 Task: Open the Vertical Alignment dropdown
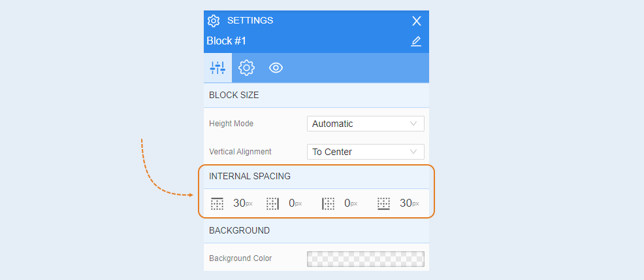coord(366,152)
